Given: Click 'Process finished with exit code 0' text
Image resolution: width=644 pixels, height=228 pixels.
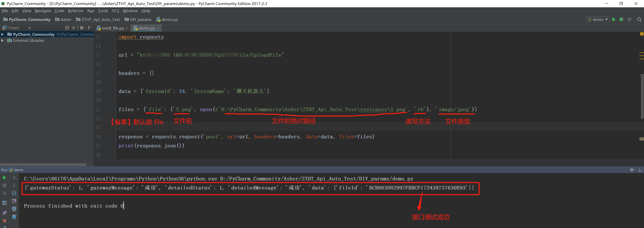Looking at the screenshot, I should tap(74, 206).
